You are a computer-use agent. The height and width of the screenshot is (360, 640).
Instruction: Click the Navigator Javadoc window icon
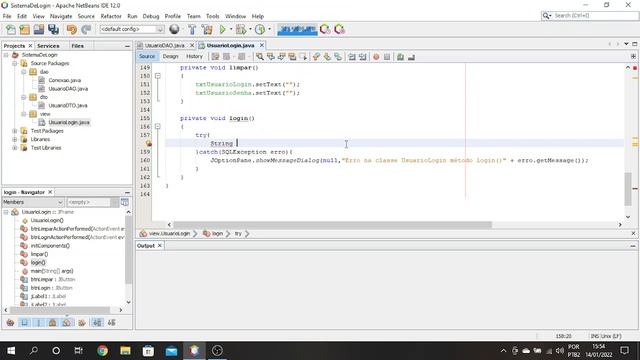point(124,202)
